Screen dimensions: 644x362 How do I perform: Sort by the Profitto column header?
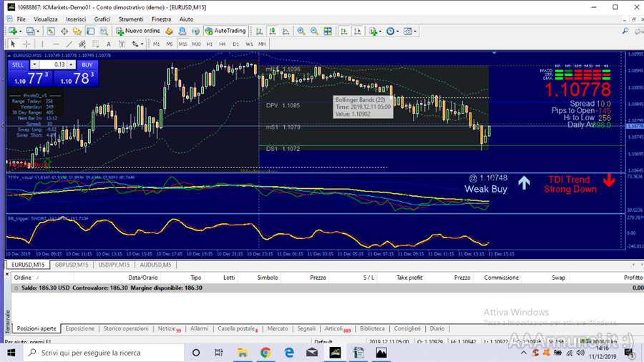point(633,278)
